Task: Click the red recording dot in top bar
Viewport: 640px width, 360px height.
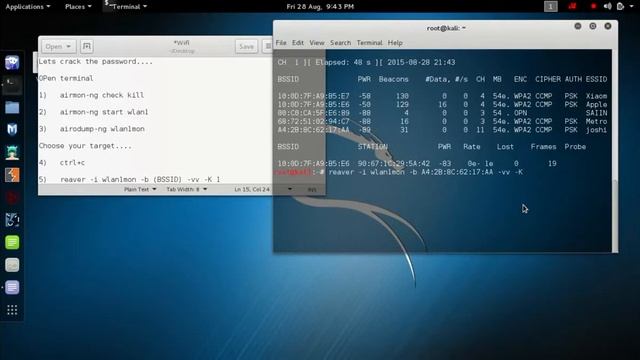Action: [593, 6]
